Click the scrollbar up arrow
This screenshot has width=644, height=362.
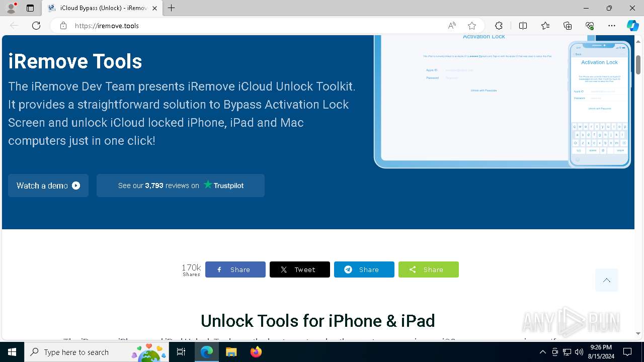pyautogui.click(x=638, y=41)
